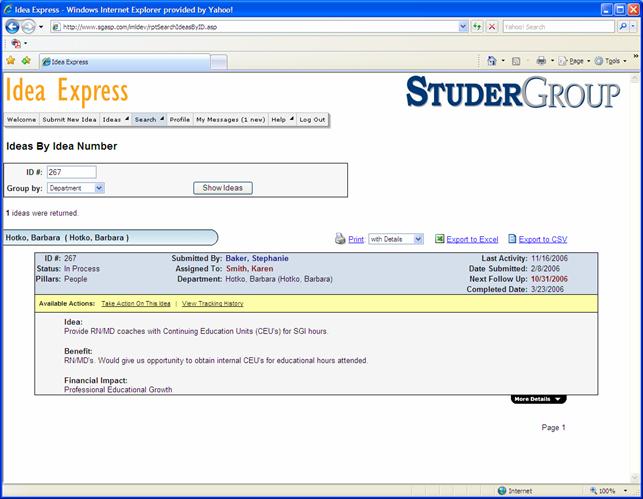643x499 pixels.
Task: Click the Export to CSV link
Action: point(543,239)
